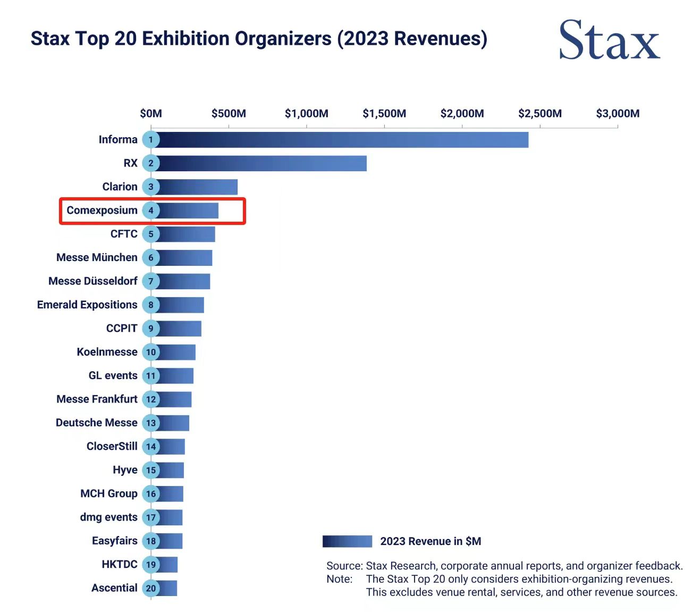Image resolution: width=700 pixels, height=612 pixels.
Task: Click the rank 3 circle badge
Action: click(x=151, y=187)
